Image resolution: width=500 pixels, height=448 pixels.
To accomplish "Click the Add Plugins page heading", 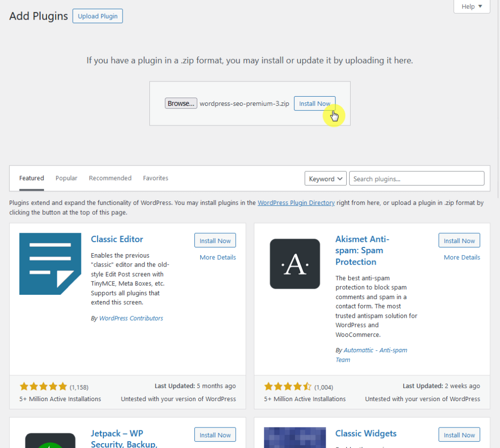I will click(39, 16).
